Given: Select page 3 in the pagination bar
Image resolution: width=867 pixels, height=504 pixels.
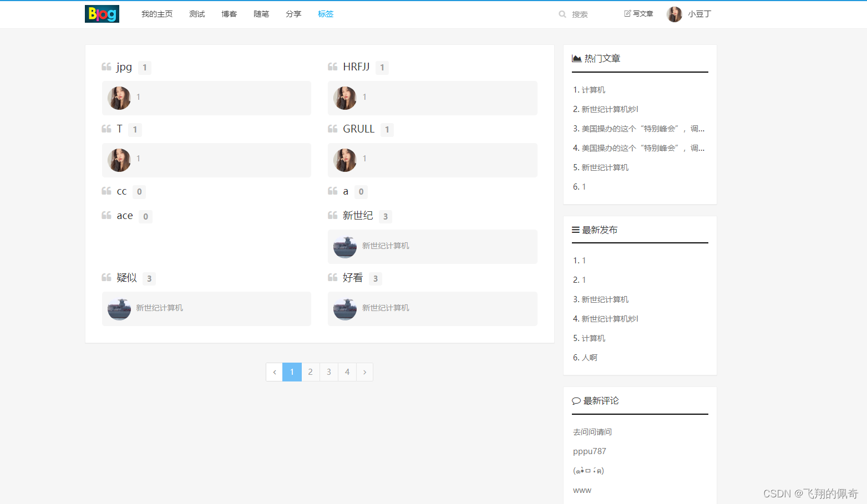Looking at the screenshot, I should click(x=328, y=372).
